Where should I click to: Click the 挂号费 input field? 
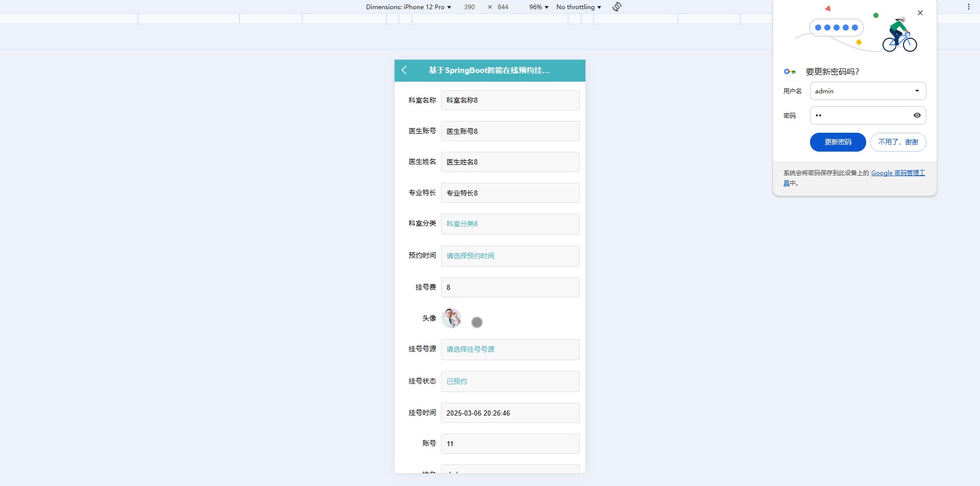[x=510, y=287]
